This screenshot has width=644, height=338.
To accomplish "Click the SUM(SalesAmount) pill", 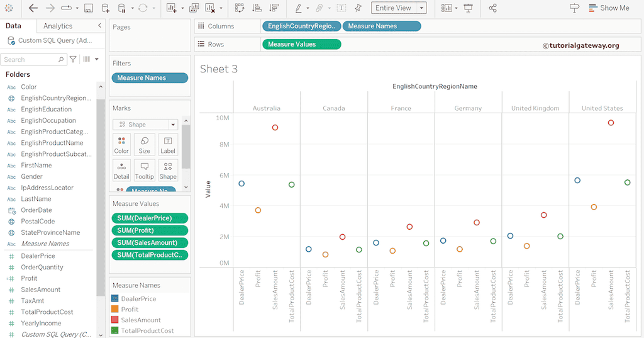I will click(150, 242).
